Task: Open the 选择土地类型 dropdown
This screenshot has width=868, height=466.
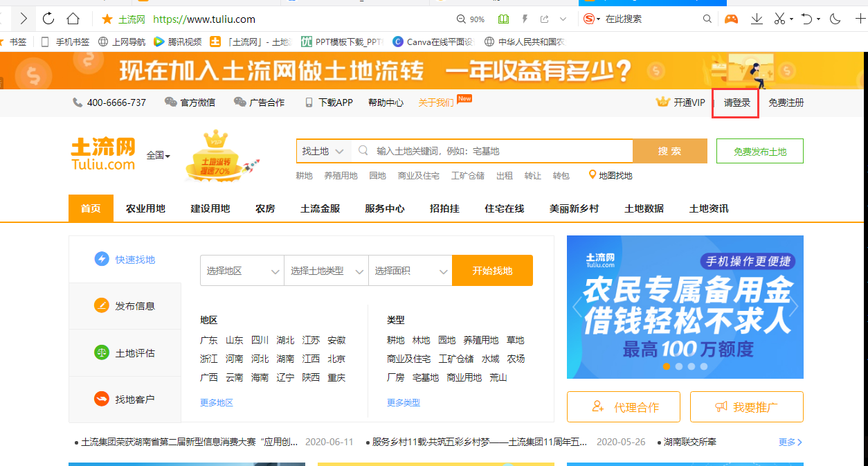Action: pos(326,271)
